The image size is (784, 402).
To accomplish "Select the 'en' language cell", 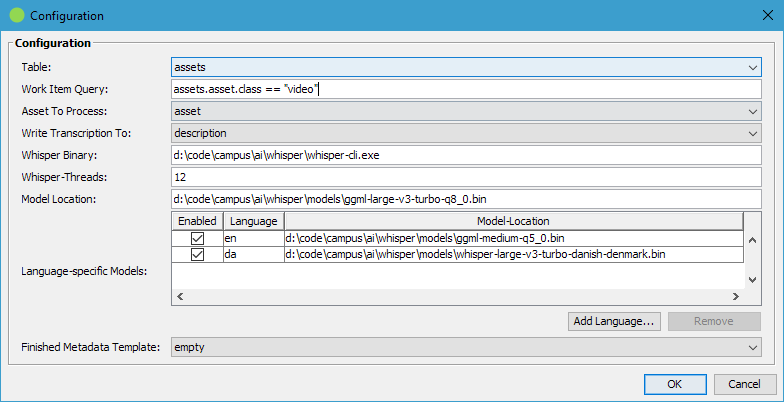I will click(254, 238).
